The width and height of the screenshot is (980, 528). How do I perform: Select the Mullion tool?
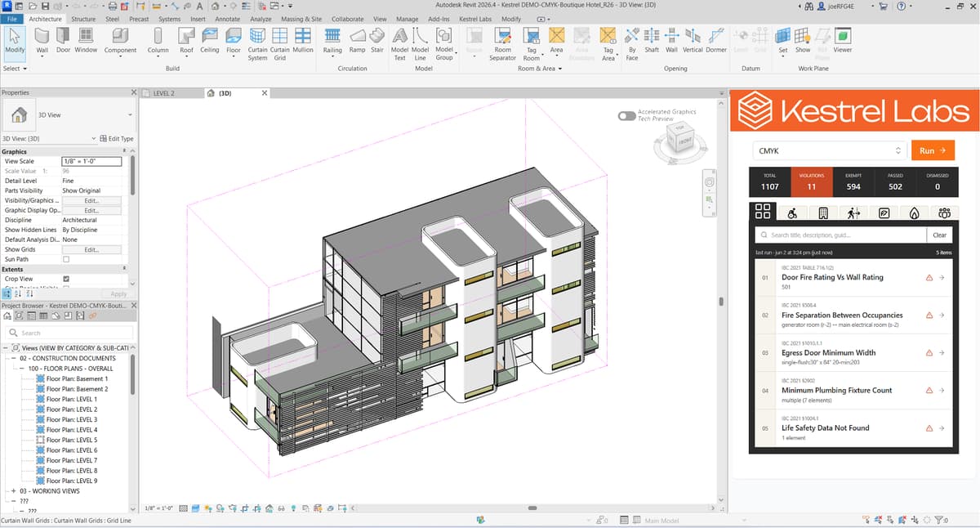(x=303, y=40)
